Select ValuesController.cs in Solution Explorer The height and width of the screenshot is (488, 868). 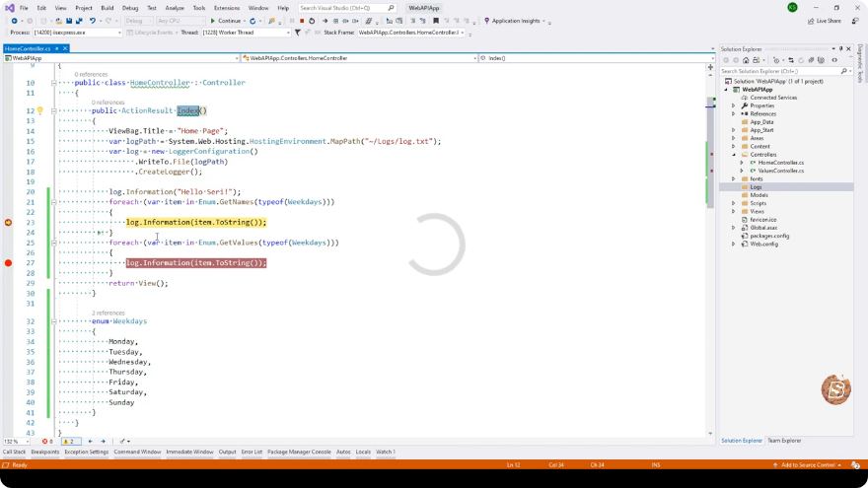click(780, 171)
